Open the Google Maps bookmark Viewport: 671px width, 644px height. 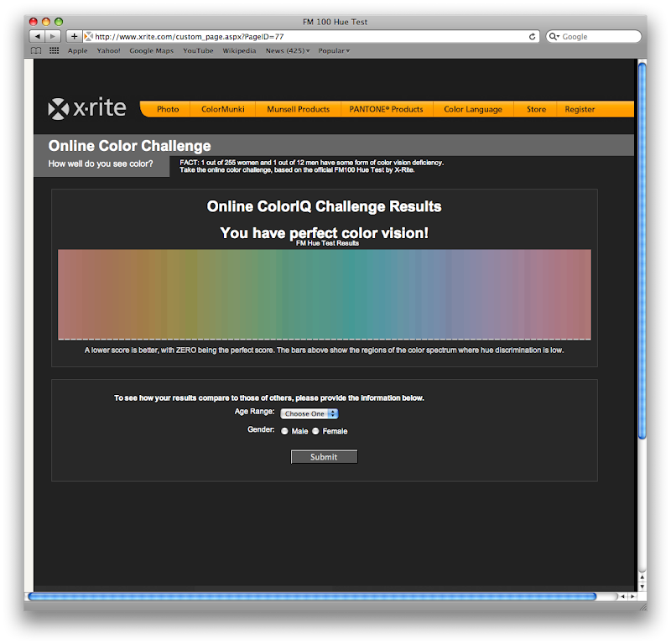pos(152,50)
